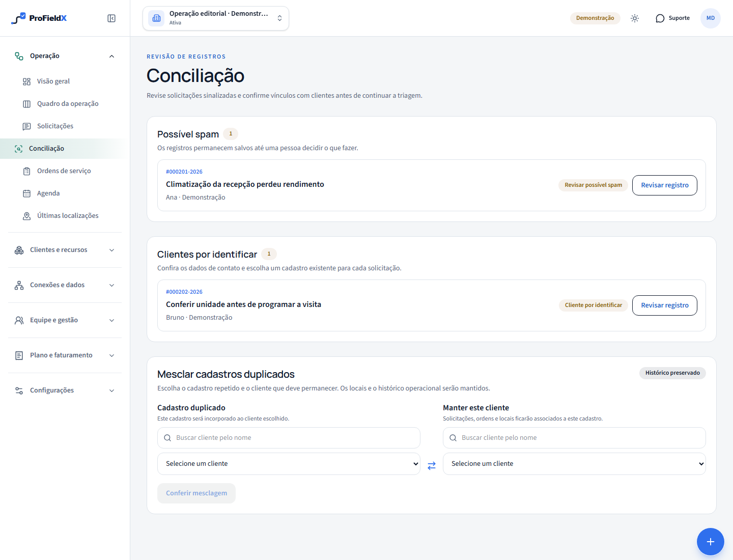Expand Clientes e recursos section
Viewport: 733px width, 560px height.
(x=65, y=250)
